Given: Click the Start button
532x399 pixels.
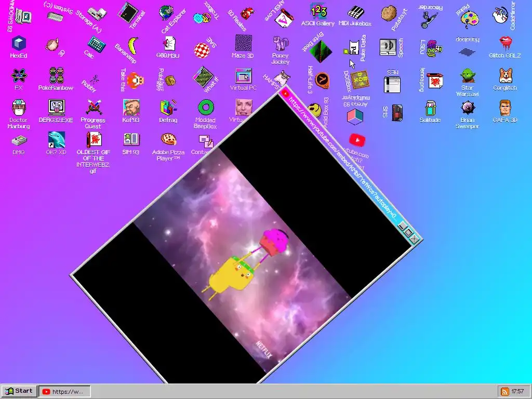Looking at the screenshot, I should pyautogui.click(x=19, y=391).
